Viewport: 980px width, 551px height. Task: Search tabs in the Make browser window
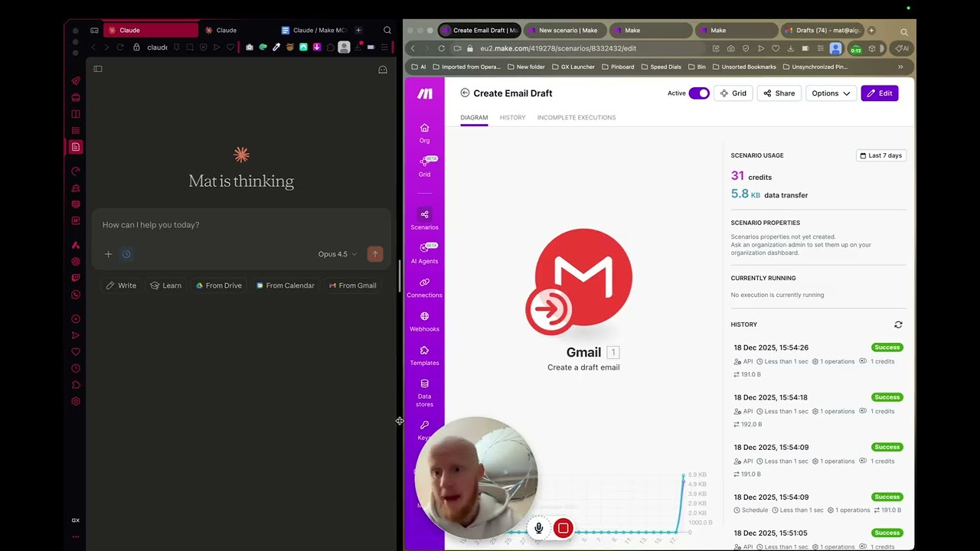click(x=904, y=31)
